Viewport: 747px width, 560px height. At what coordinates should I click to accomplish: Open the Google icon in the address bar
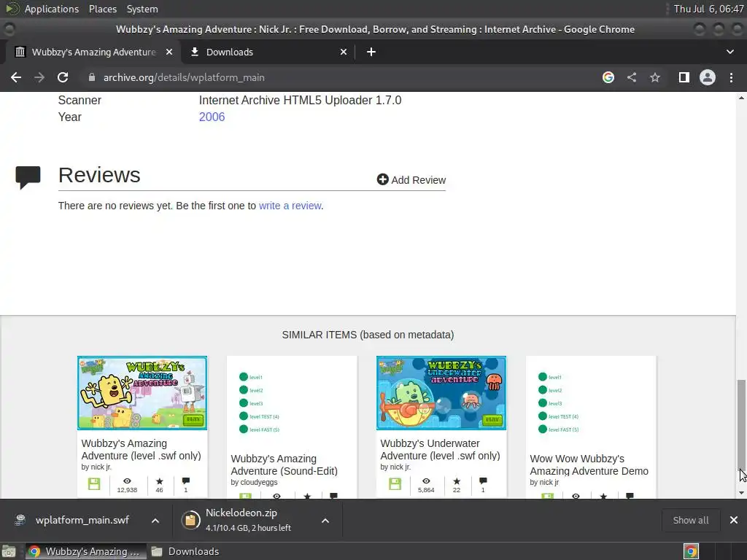608,77
